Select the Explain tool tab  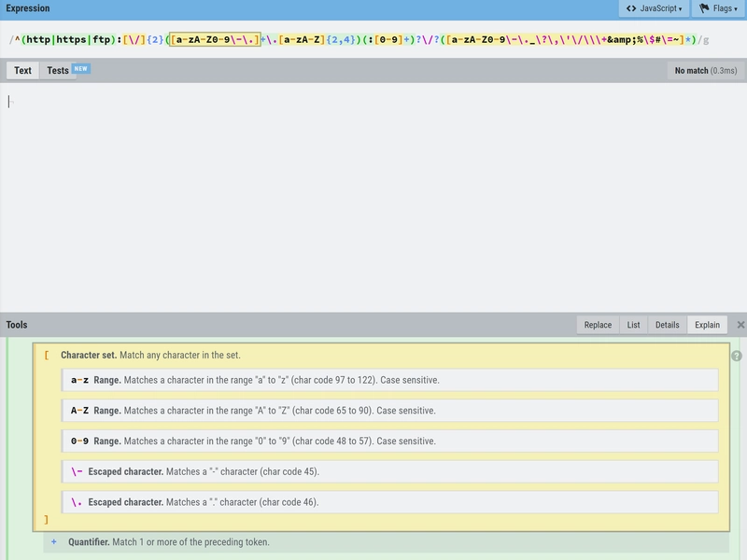point(707,325)
